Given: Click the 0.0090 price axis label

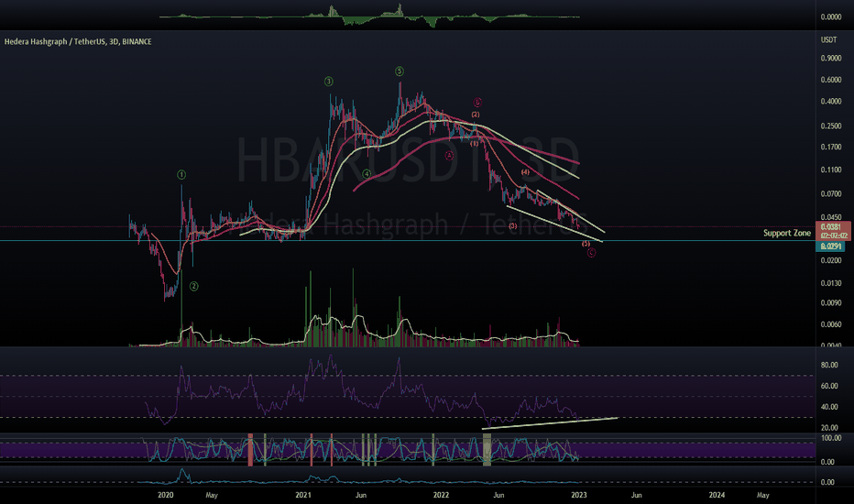Looking at the screenshot, I should click(831, 303).
